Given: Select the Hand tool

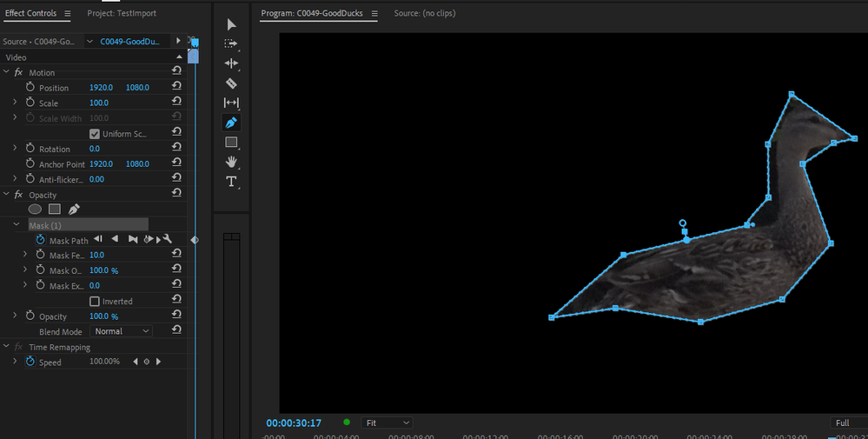Looking at the screenshot, I should (x=231, y=162).
